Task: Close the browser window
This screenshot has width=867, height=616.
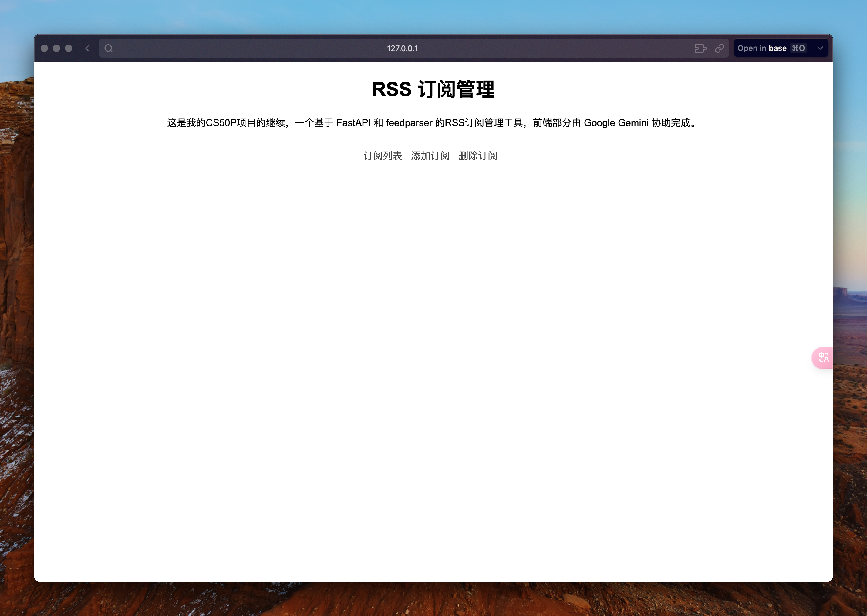Action: point(44,48)
